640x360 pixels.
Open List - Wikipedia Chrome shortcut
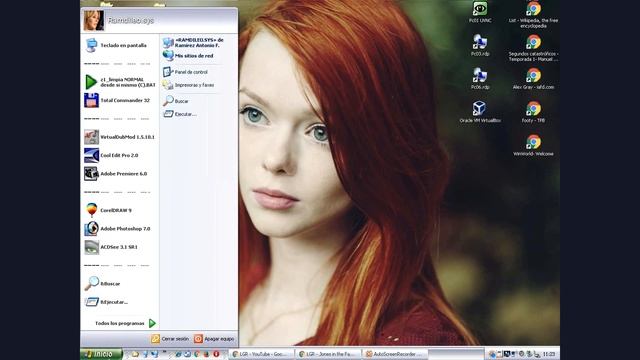point(533,15)
